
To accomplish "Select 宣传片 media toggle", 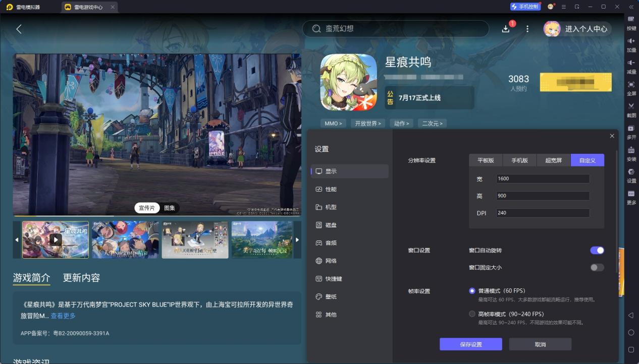I will pos(147,208).
